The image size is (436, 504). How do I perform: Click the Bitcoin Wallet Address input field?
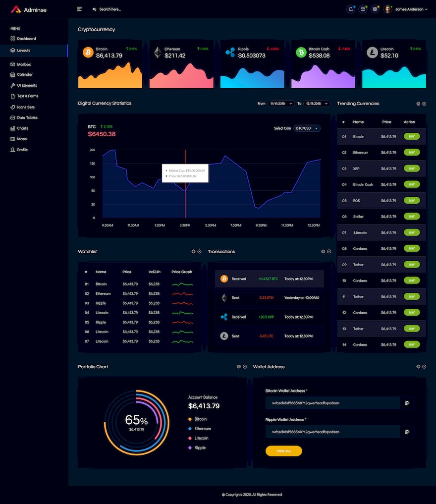(x=332, y=403)
